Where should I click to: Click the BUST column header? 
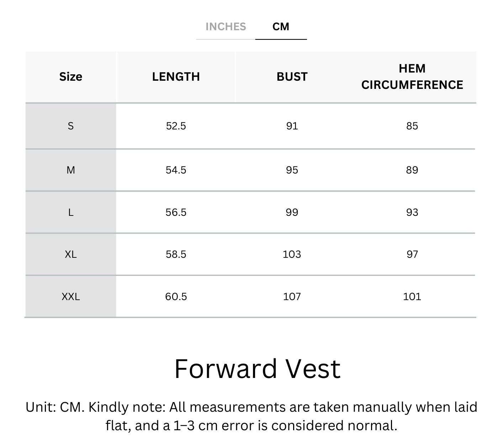(292, 77)
